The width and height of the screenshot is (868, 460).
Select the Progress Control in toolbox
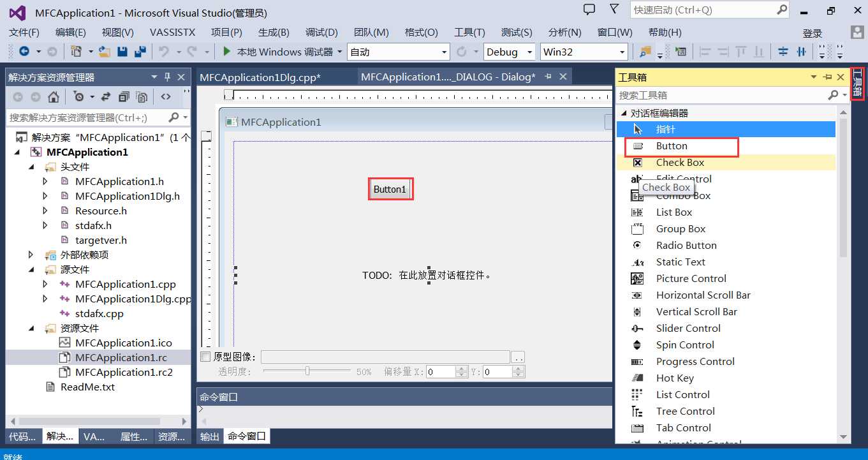point(726,362)
